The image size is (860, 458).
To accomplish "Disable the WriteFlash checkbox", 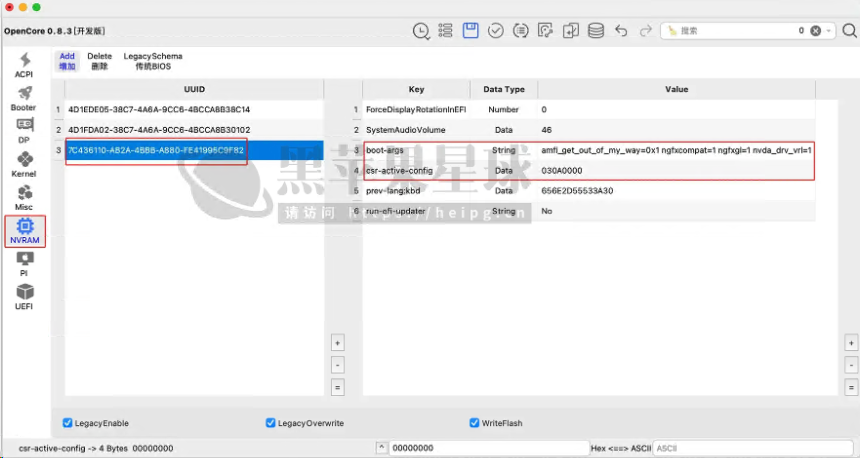I will point(474,423).
